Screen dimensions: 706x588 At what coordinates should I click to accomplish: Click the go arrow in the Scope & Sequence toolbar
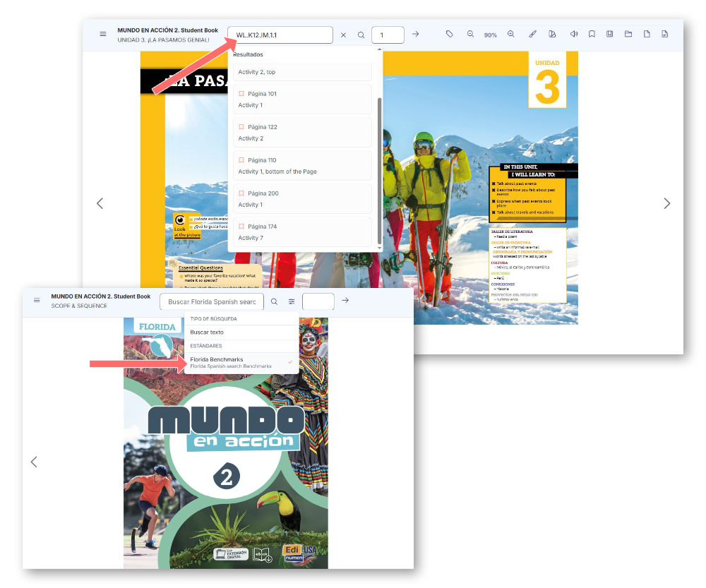point(345,300)
